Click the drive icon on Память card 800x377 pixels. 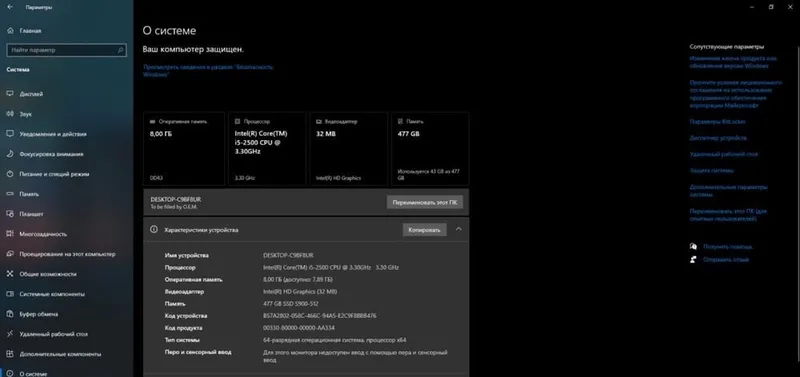pos(401,122)
